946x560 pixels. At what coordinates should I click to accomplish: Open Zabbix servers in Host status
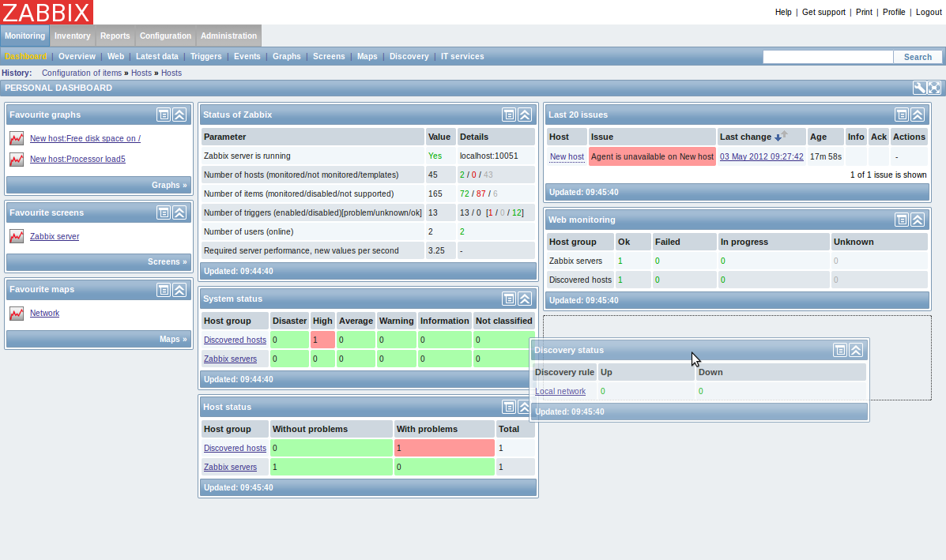(x=230, y=467)
